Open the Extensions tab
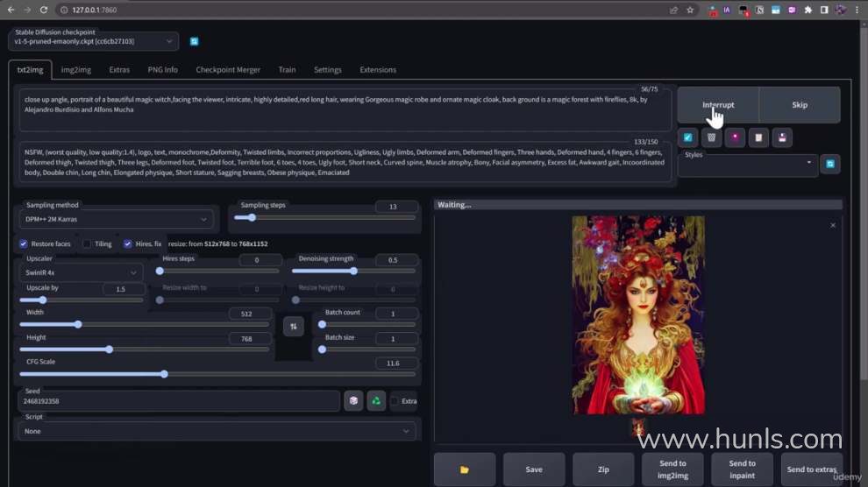This screenshot has width=868, height=487. click(378, 70)
